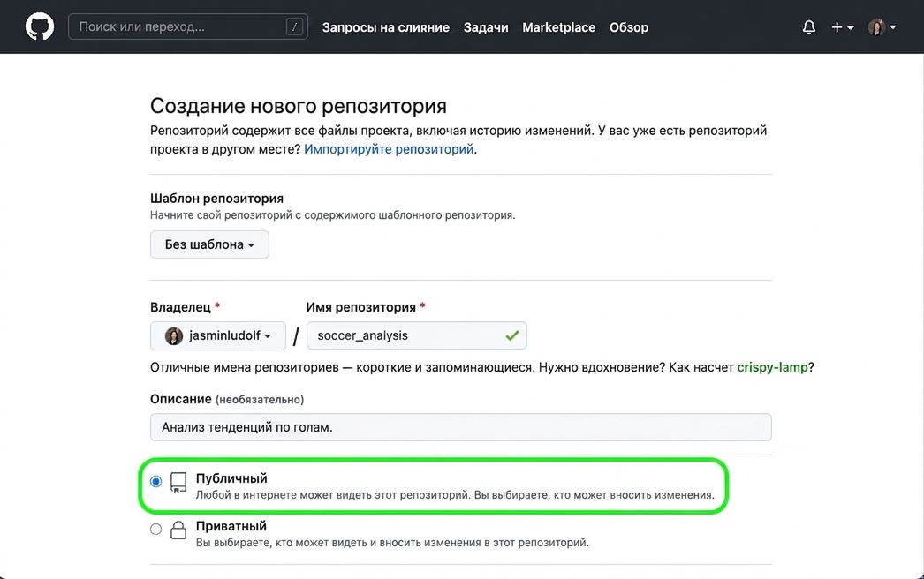
Task: Click the green checkmark in name field
Action: point(512,335)
